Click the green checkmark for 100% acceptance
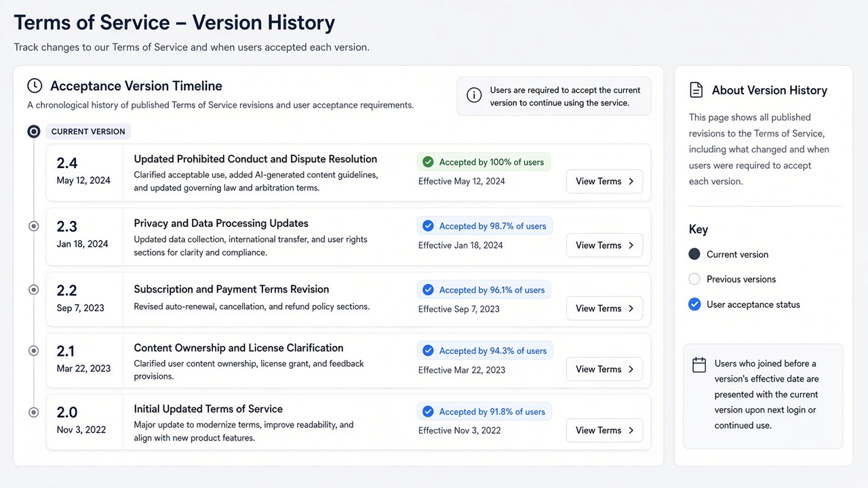Screen dimensions: 868x488 (428, 162)
